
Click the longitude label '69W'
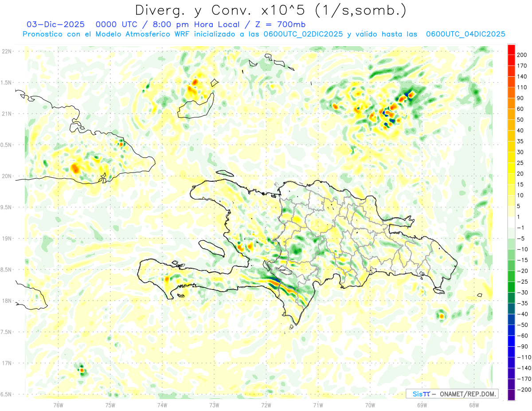[x=422, y=405]
